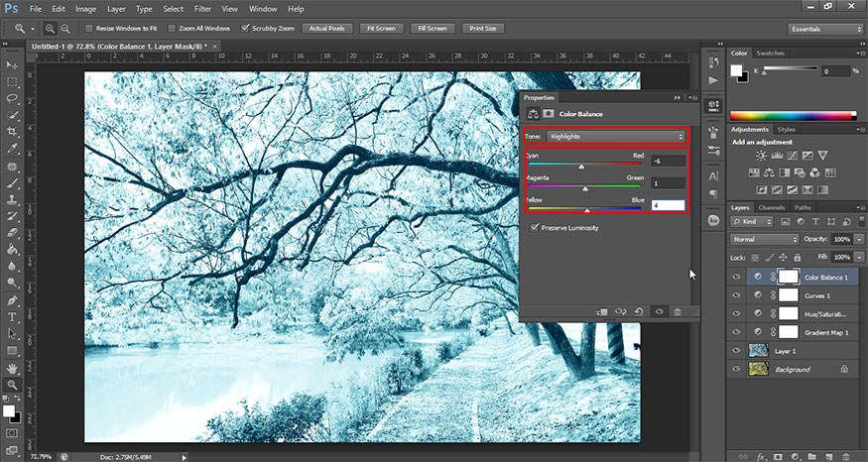868x462 pixels.
Task: Open the Tone Highlights dropdown
Action: [616, 136]
